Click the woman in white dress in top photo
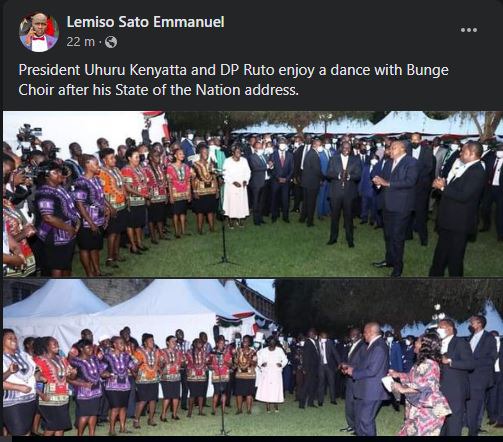Image resolution: width=503 pixels, height=442 pixels. [x=236, y=187]
